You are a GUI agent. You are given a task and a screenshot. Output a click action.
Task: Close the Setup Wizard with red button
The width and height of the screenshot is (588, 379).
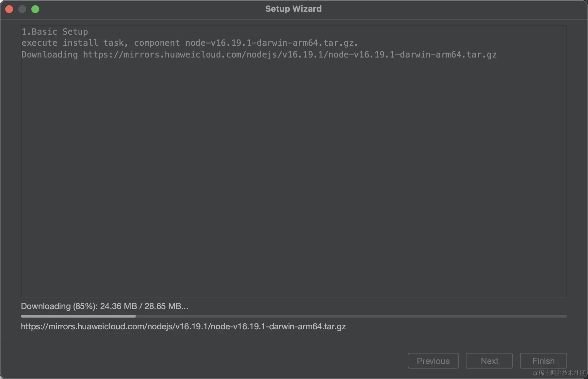point(9,9)
